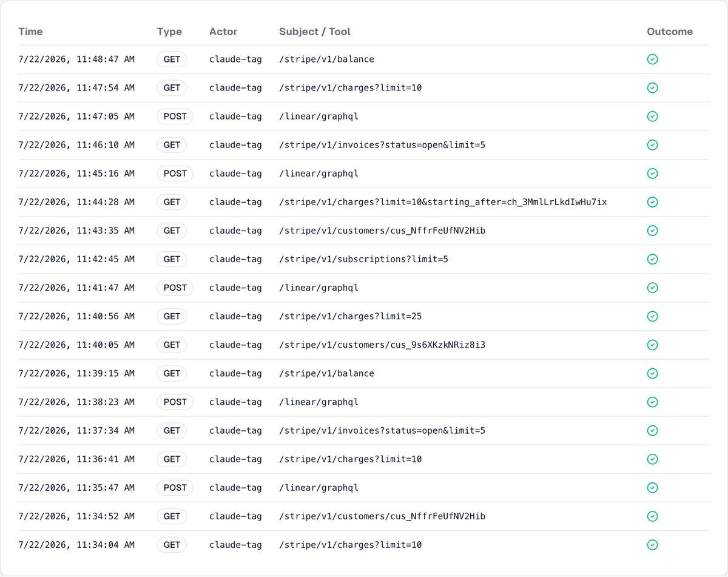Screen dimensions: 728x577
Task: Click /stripe/v1/balance in the 11:48:47 AM row
Action: [x=326, y=59]
